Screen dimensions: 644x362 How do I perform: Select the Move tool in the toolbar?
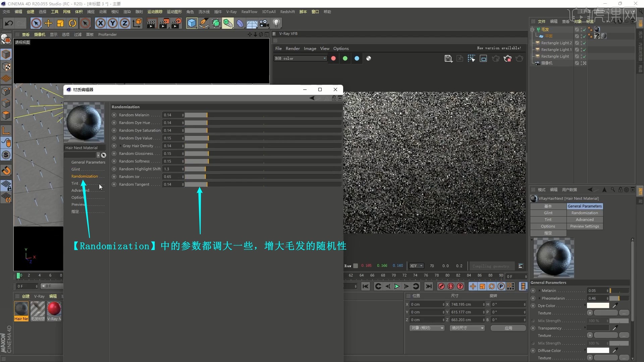coord(48,23)
